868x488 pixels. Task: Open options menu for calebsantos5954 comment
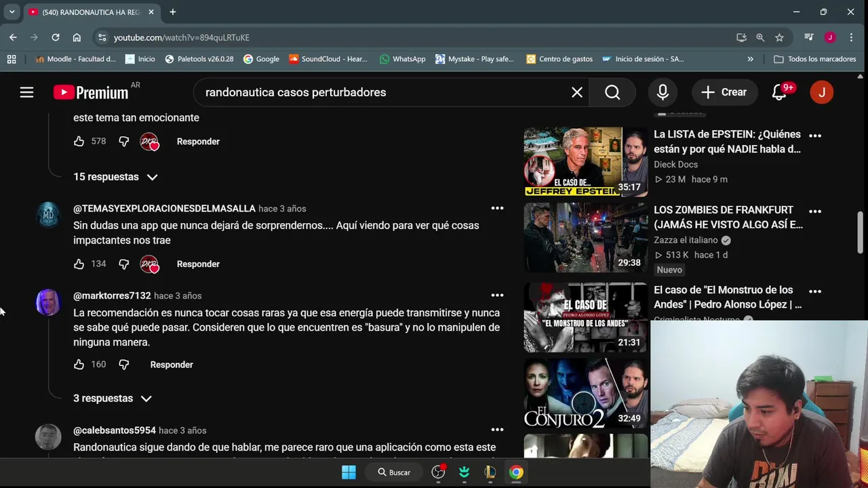497,430
